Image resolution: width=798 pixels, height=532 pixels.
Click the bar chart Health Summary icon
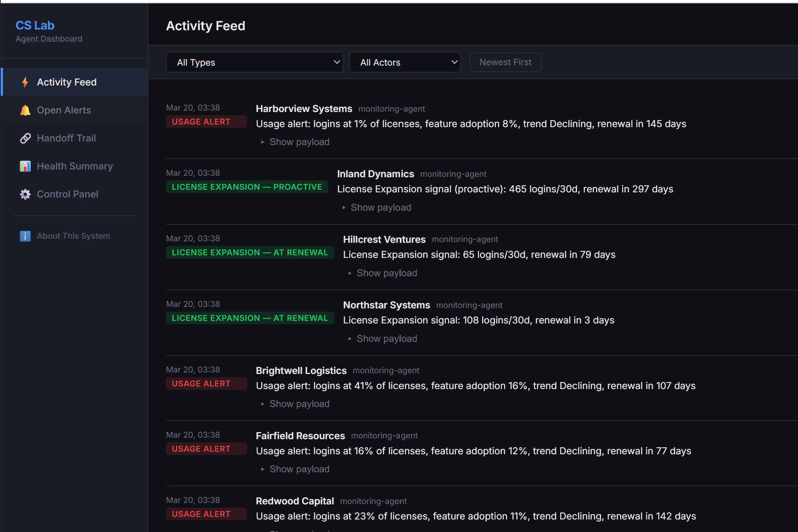click(x=25, y=166)
